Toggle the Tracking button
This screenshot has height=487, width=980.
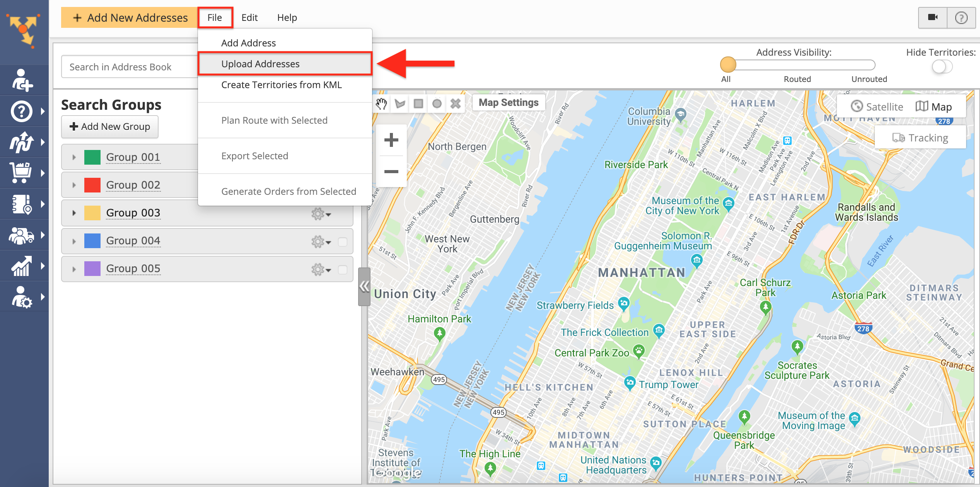pyautogui.click(x=920, y=138)
